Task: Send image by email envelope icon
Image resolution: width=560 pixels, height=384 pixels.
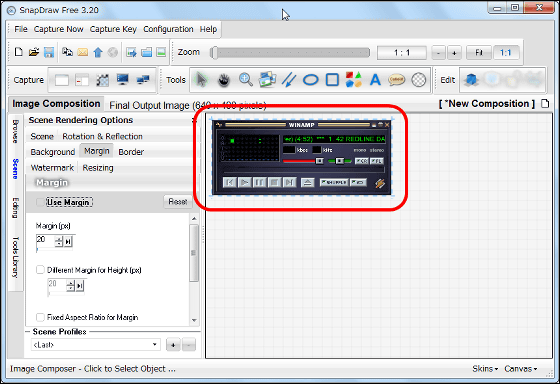Action: coord(82,52)
